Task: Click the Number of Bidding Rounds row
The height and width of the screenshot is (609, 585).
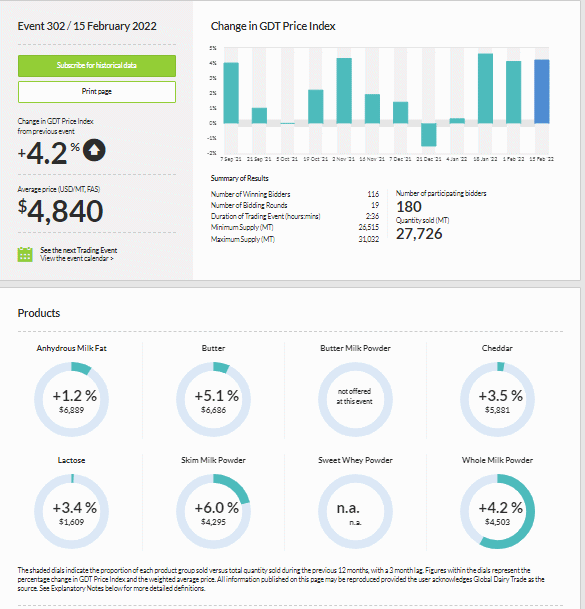Action: click(295, 205)
